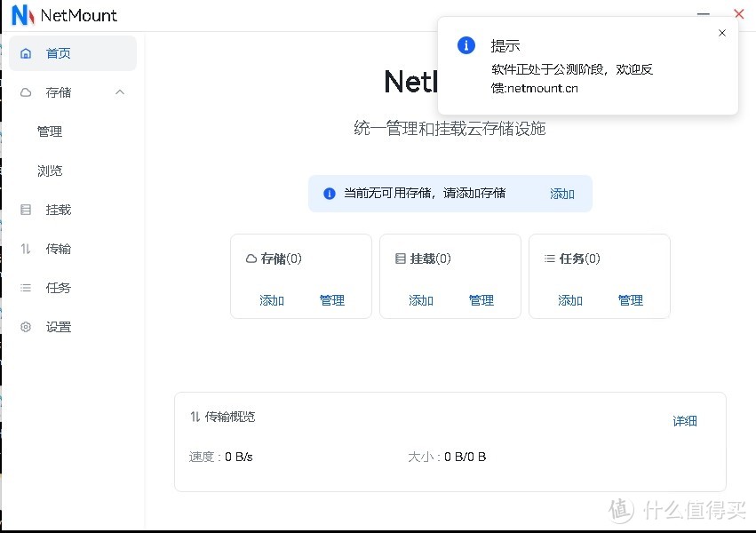Click 详细 in the transfer overview panel

pyautogui.click(x=684, y=421)
